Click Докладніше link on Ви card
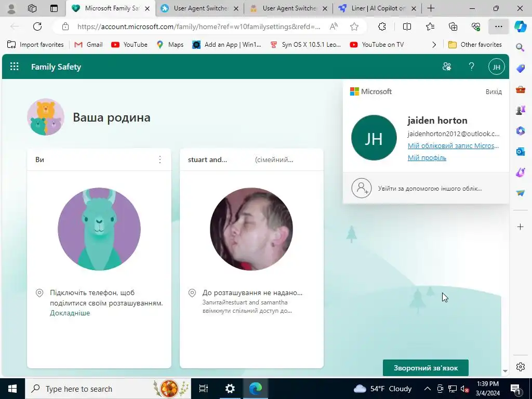 pos(70,313)
